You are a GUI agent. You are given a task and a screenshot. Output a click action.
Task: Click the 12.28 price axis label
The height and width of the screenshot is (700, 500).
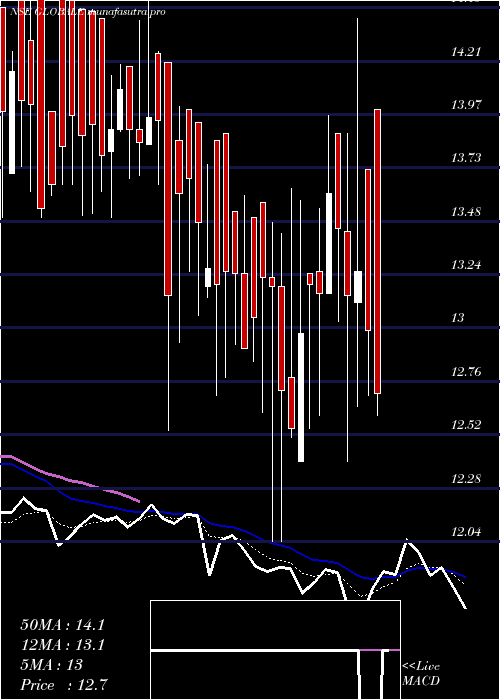point(466,479)
